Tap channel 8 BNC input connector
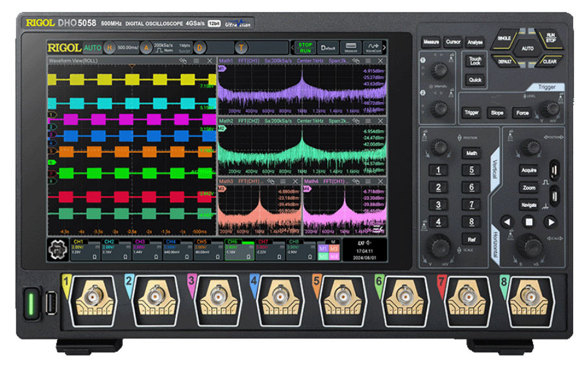 pyautogui.click(x=530, y=297)
